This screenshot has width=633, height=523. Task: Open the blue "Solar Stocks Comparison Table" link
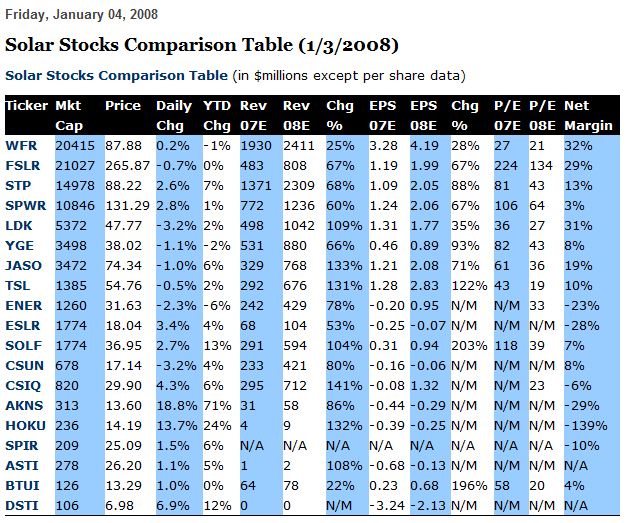click(x=116, y=75)
